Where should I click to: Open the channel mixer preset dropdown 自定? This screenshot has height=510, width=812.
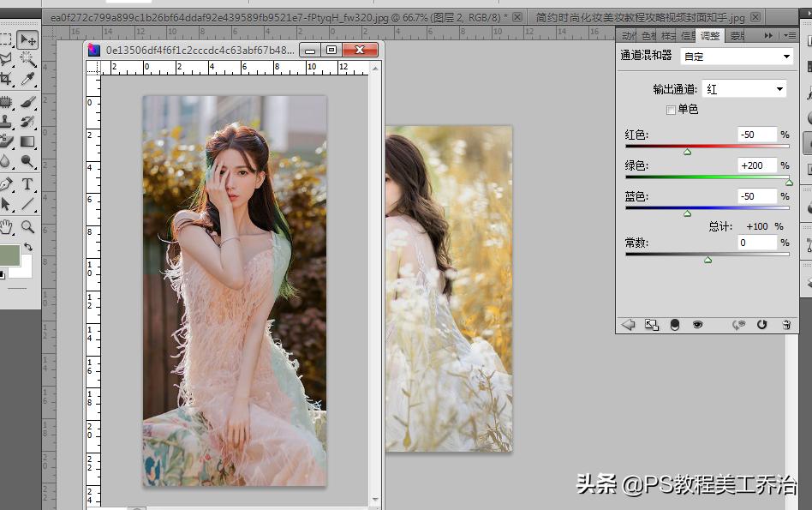[736, 57]
